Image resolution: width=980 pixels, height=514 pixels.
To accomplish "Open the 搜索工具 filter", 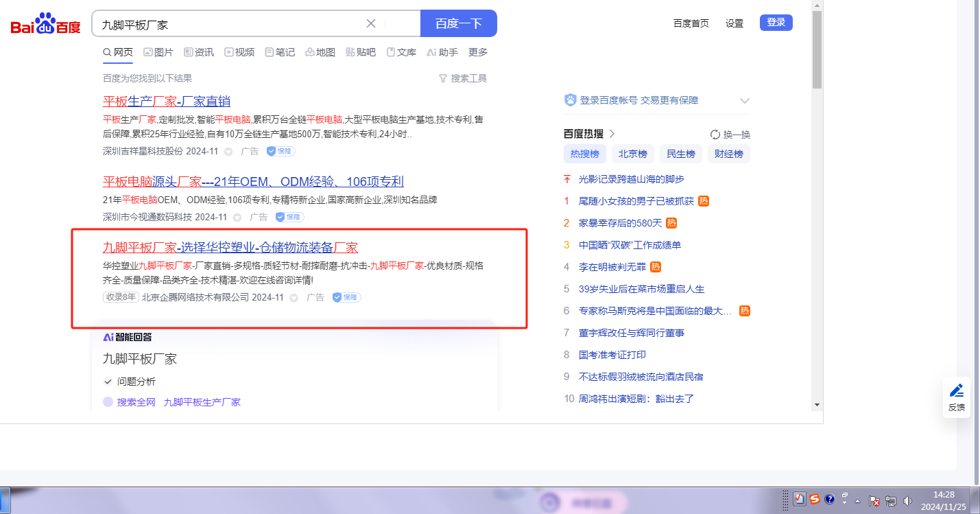I will [462, 78].
